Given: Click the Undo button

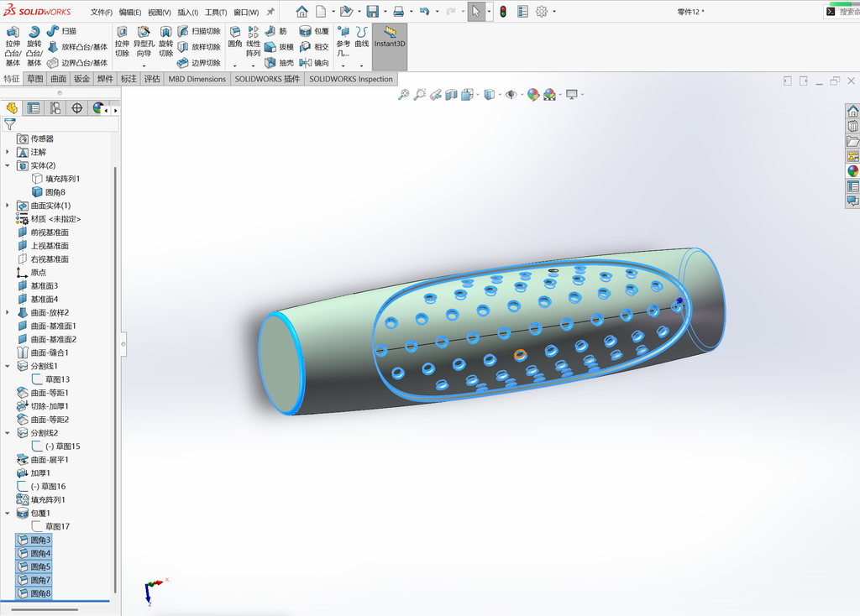Looking at the screenshot, I should 424,12.
